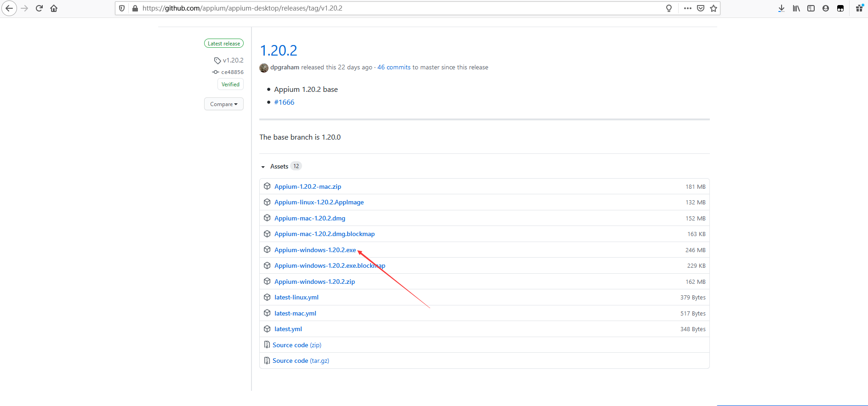The height and width of the screenshot is (406, 868).
Task: Open the 1.20.2 release title
Action: point(279,50)
